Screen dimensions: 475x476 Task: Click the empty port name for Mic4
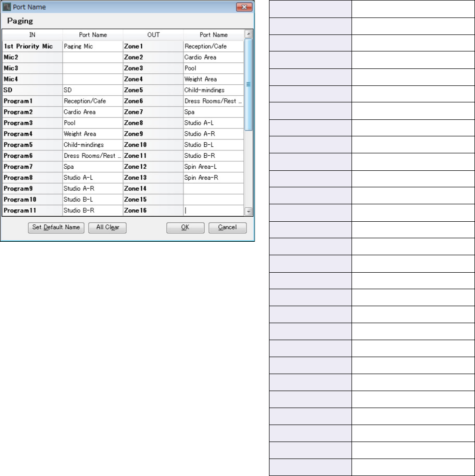pos(92,79)
